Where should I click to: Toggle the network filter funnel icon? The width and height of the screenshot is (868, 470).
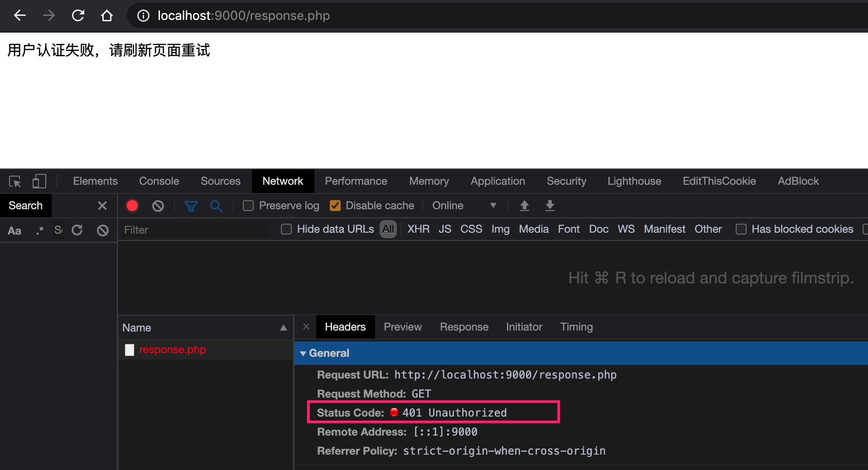(191, 206)
